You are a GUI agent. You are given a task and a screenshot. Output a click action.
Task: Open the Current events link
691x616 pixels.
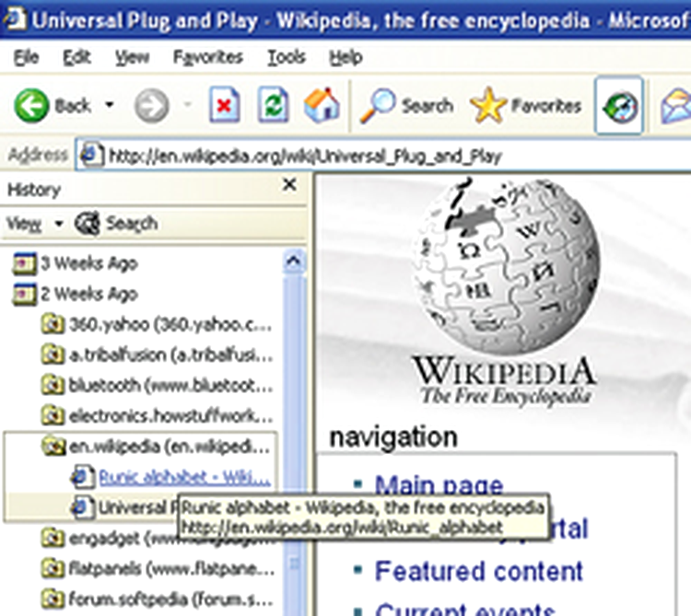click(464, 610)
